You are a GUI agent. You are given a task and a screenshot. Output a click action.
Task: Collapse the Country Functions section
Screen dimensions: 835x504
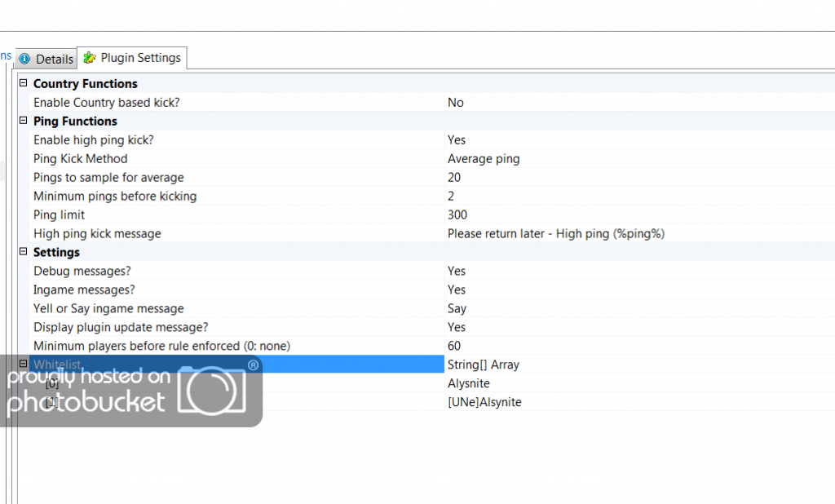tap(24, 83)
